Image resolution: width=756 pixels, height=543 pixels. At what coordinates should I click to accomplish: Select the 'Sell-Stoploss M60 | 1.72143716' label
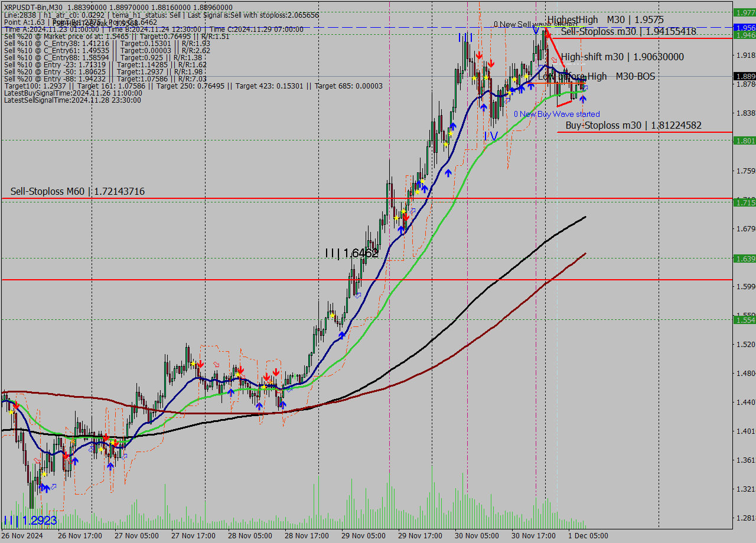[77, 191]
